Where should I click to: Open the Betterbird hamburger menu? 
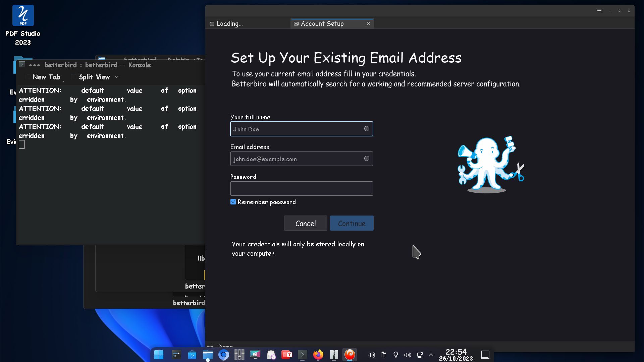[599, 11]
